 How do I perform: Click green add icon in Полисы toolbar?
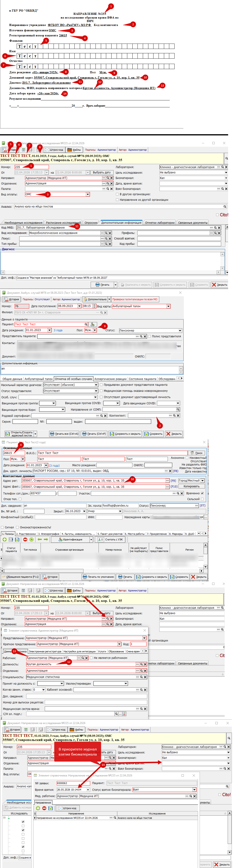(x=5, y=539)
